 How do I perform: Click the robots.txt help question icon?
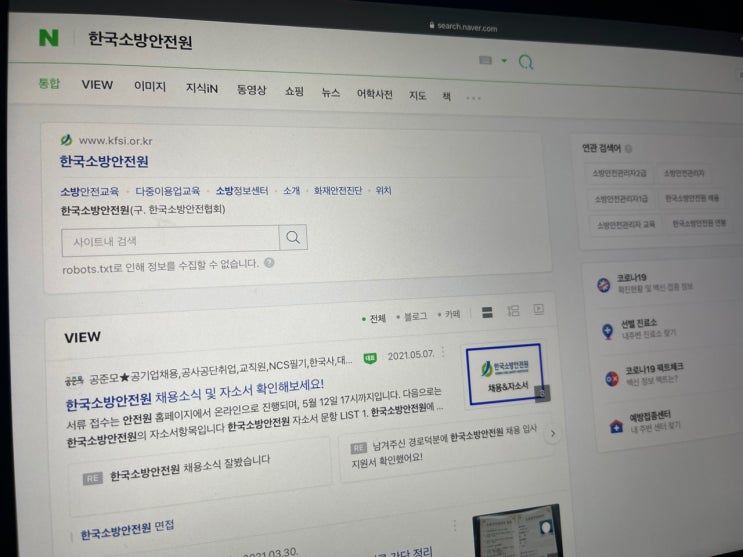pos(269,263)
